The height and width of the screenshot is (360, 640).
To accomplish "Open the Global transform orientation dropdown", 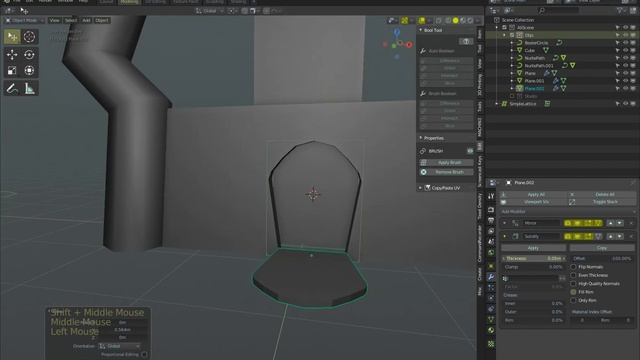I will [x=209, y=11].
